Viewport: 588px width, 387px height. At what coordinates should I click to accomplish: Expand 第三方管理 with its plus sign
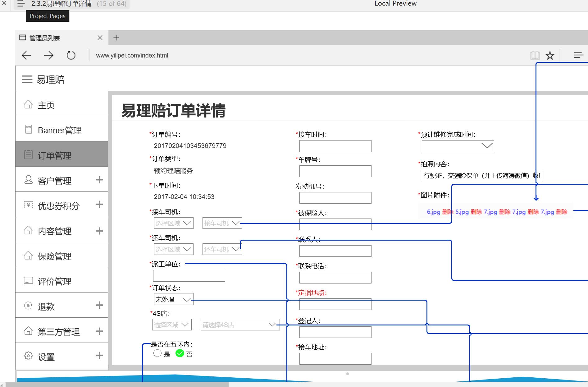(x=99, y=331)
